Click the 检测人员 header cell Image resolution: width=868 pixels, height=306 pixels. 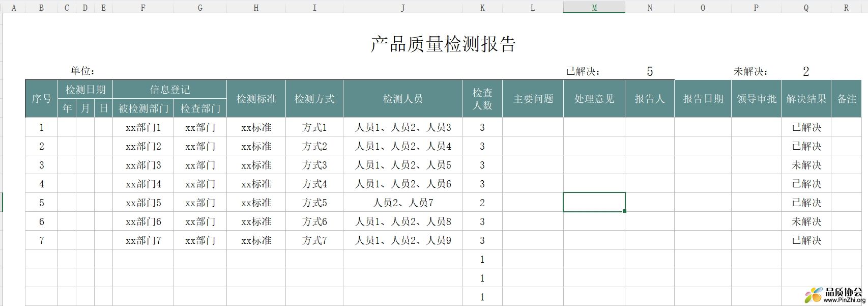click(x=402, y=99)
